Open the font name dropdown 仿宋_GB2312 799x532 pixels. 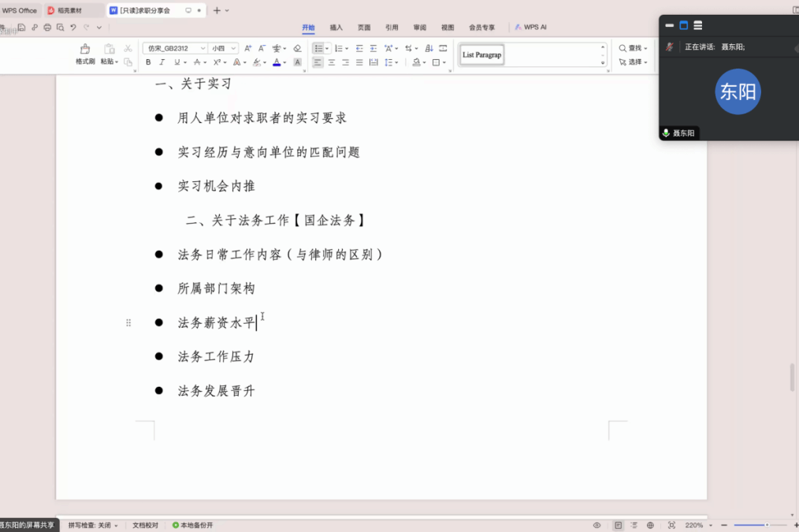tap(175, 48)
